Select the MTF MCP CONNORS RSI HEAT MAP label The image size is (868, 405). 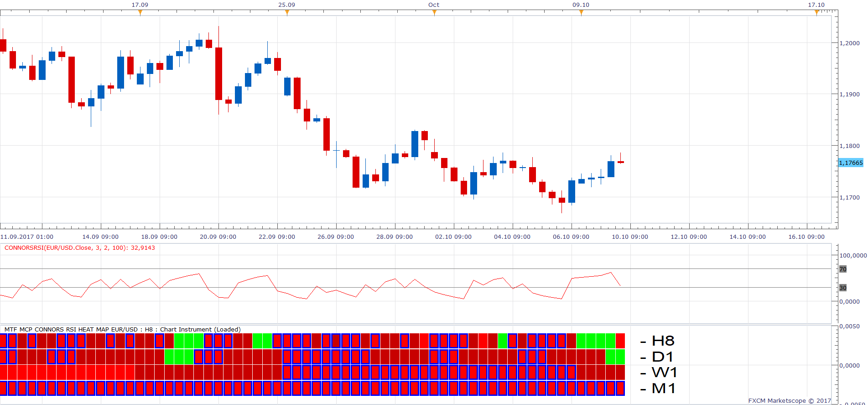coord(122,329)
